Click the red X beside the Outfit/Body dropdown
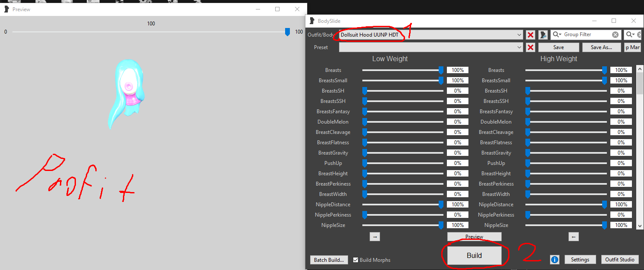Viewport: 644px width, 270px height. (x=531, y=35)
